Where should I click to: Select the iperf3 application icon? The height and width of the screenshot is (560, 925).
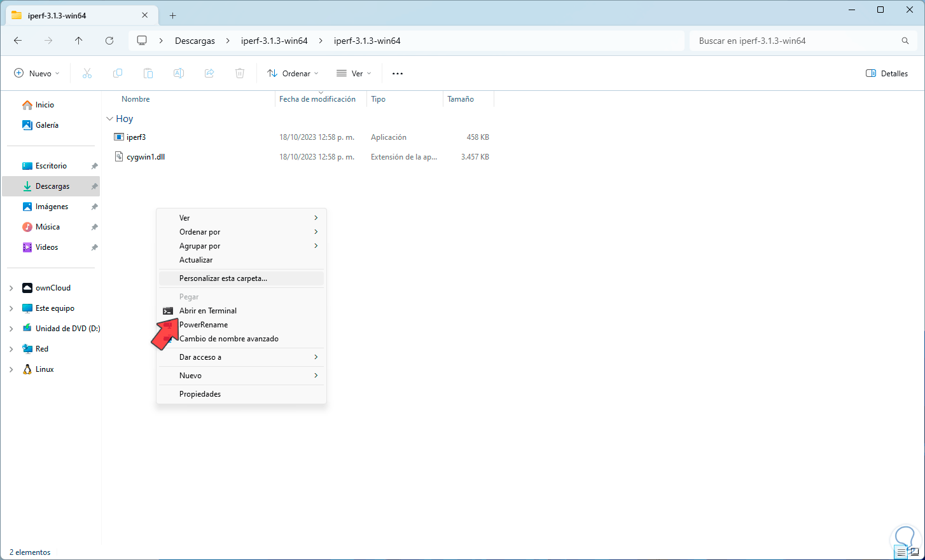(x=119, y=137)
